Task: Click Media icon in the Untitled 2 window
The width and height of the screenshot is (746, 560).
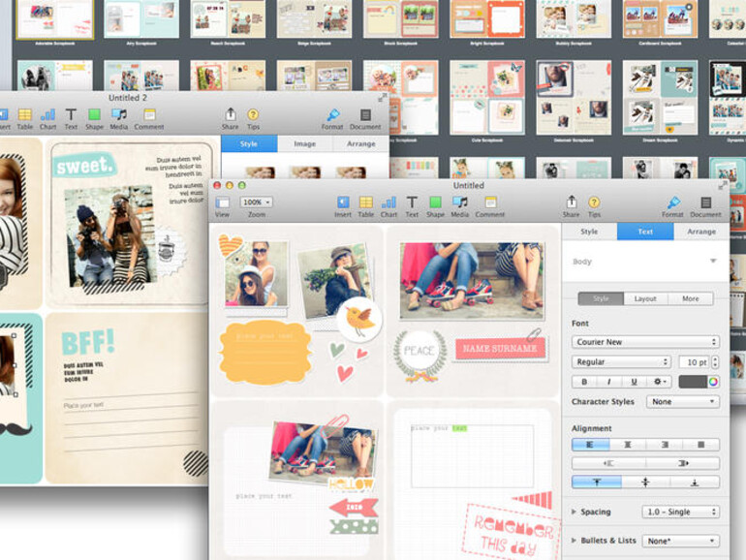Action: tap(119, 114)
